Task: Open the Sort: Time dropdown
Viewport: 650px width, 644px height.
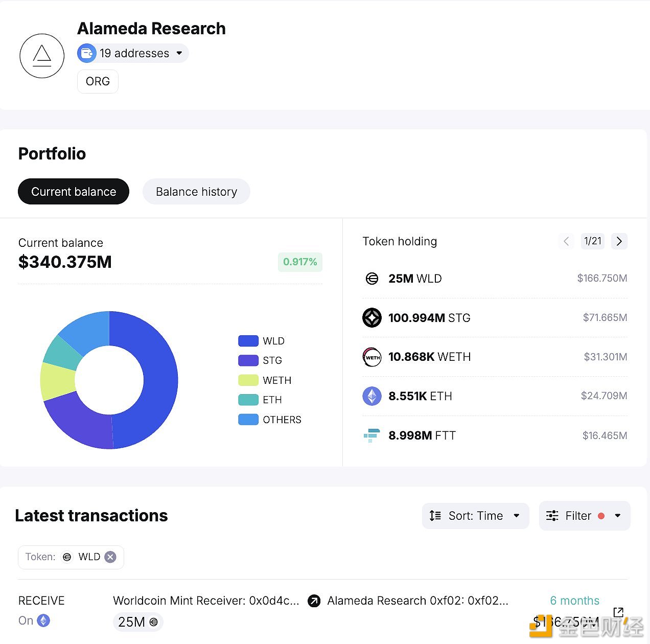Action: pyautogui.click(x=475, y=516)
